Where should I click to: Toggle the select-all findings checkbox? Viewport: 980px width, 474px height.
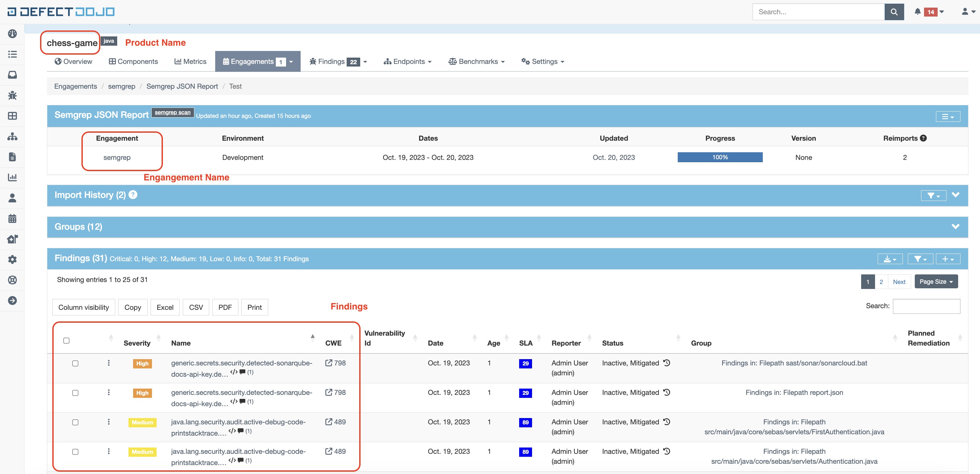point(67,341)
